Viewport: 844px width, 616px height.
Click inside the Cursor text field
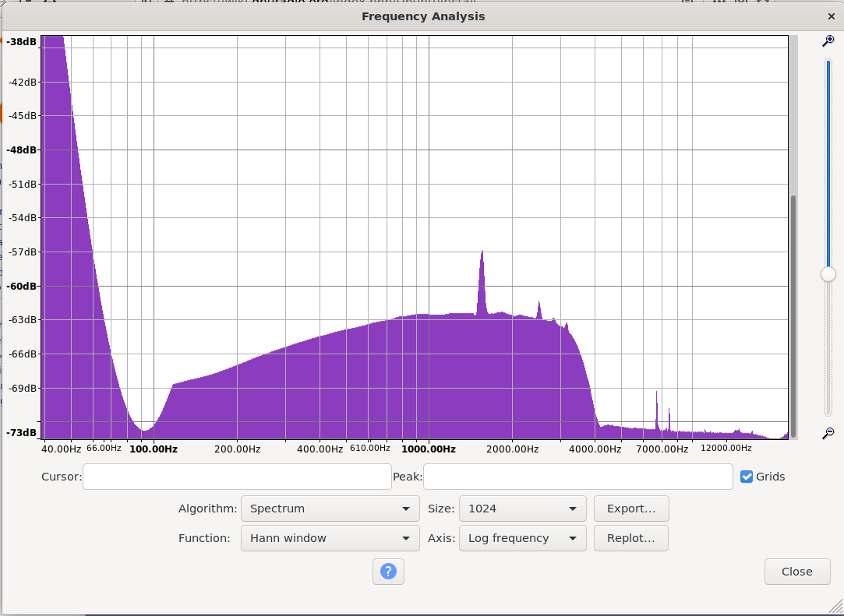(237, 477)
